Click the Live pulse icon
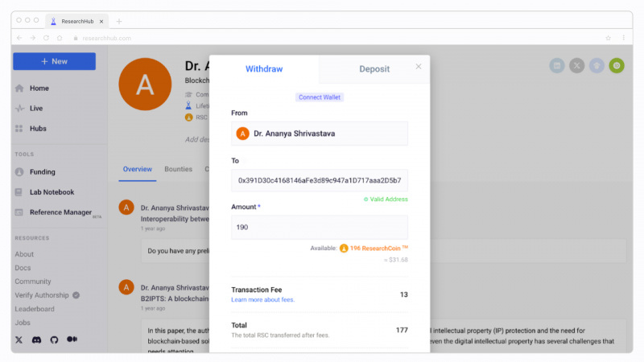Screen dimensions: 644x362 tap(19, 109)
